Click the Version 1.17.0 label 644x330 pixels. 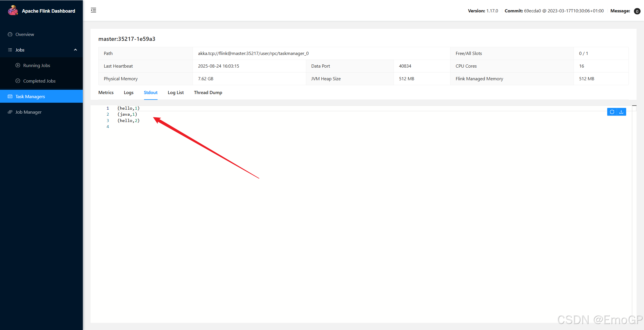pos(483,11)
